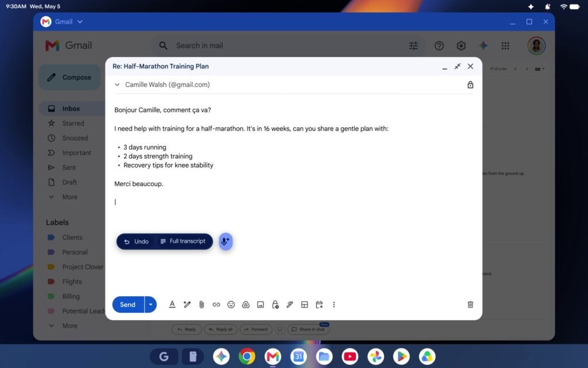Select the Billing label
The image size is (588, 368).
coord(72,296)
